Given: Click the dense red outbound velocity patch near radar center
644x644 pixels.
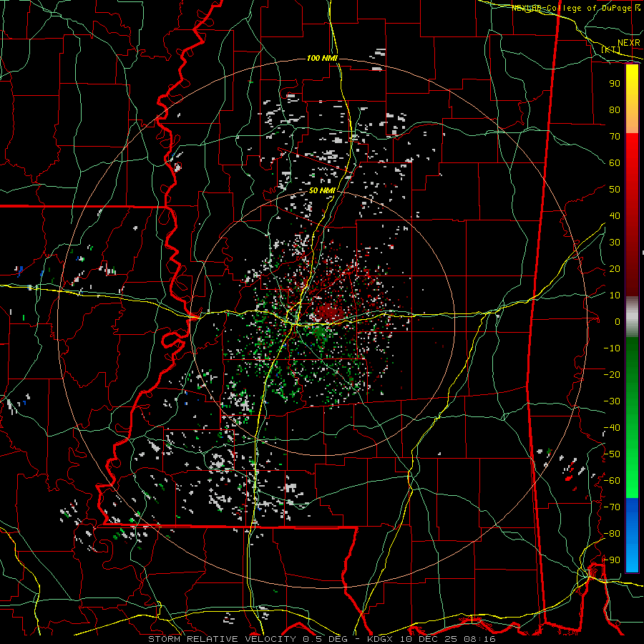Looking at the screenshot, I should coord(330,313).
